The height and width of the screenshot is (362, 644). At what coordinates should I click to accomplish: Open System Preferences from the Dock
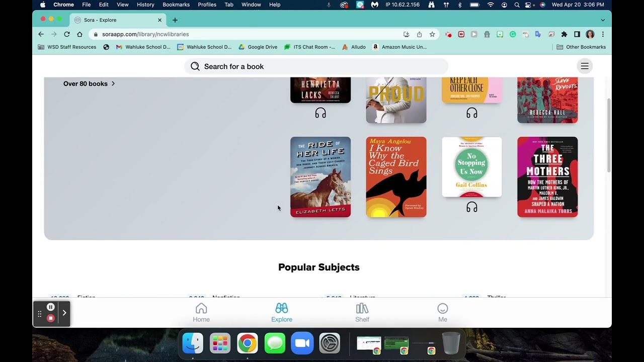[330, 344]
